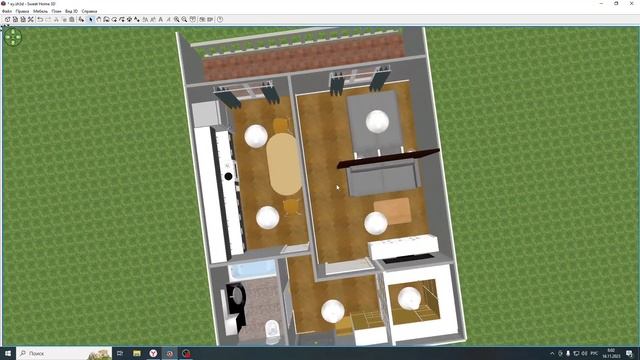Click the right arrow in the 3D navigation pad

click(x=18, y=37)
